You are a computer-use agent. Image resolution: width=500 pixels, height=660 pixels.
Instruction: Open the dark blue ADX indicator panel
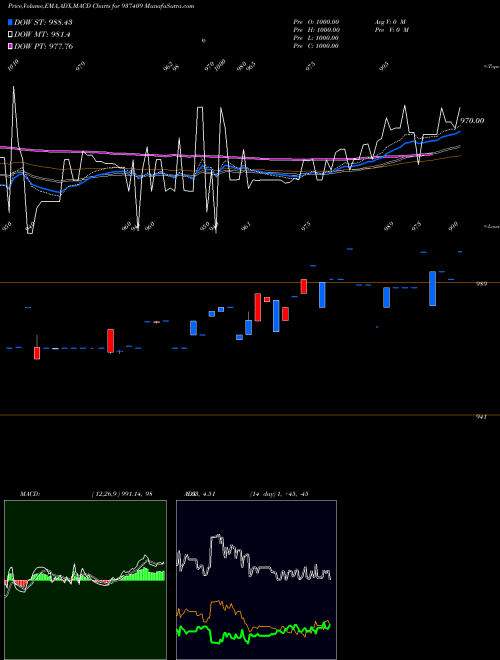coord(256,580)
